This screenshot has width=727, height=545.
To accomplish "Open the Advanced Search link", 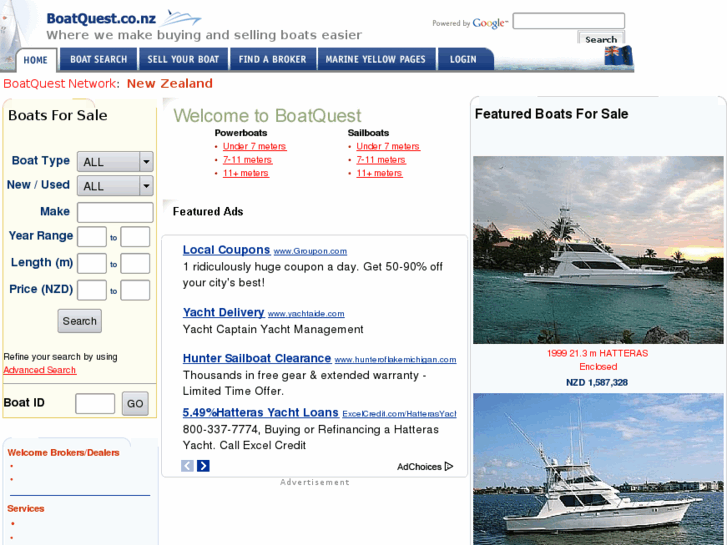I will 40,370.
